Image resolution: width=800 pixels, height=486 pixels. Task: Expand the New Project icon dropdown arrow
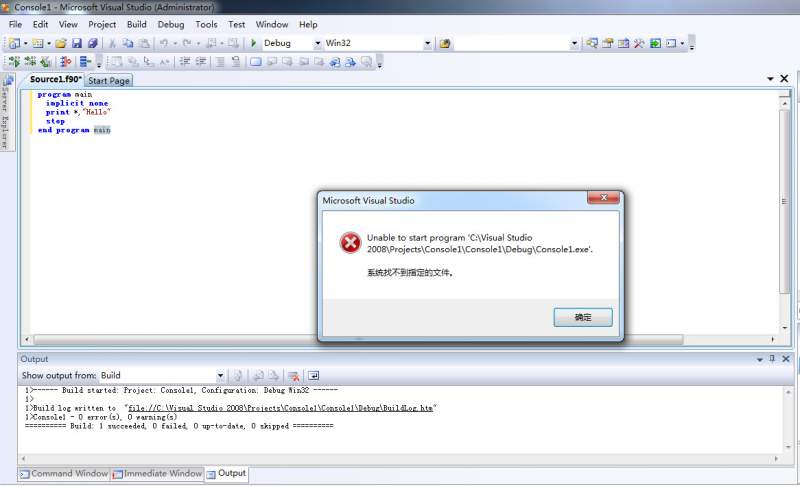tap(26, 43)
